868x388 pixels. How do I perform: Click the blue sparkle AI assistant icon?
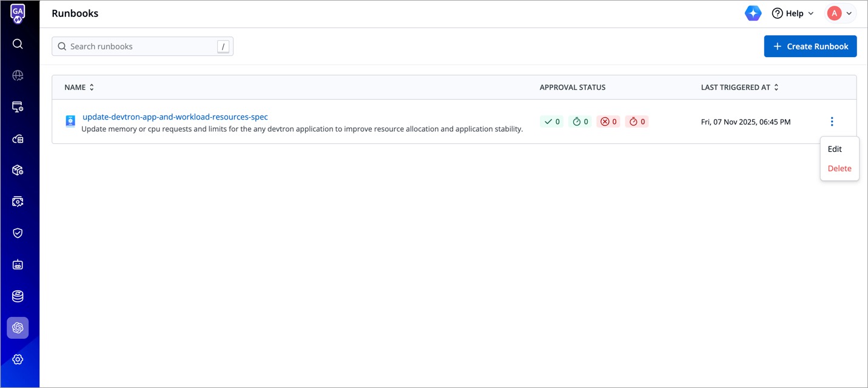click(x=753, y=13)
